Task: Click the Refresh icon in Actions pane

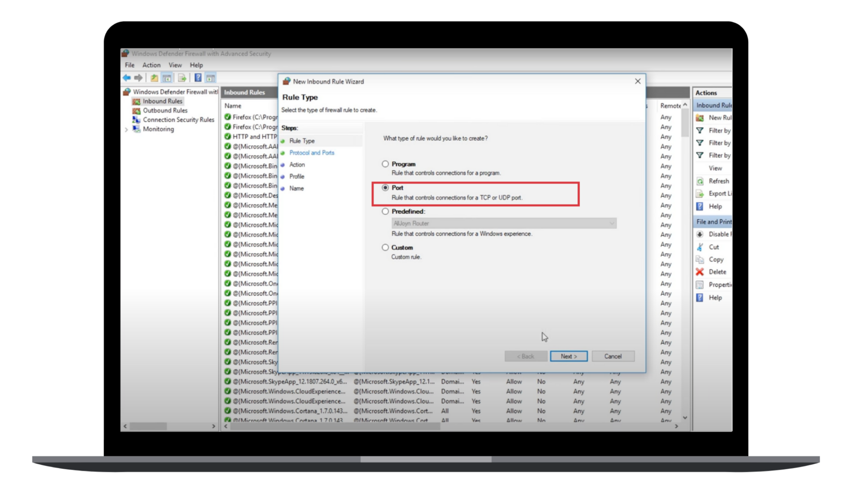Action: point(700,181)
